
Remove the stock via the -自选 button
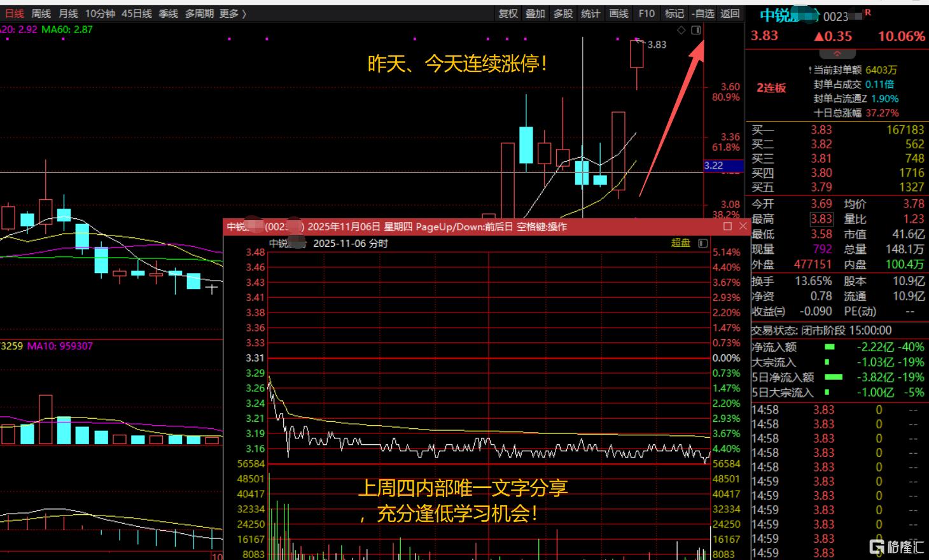[x=703, y=13]
